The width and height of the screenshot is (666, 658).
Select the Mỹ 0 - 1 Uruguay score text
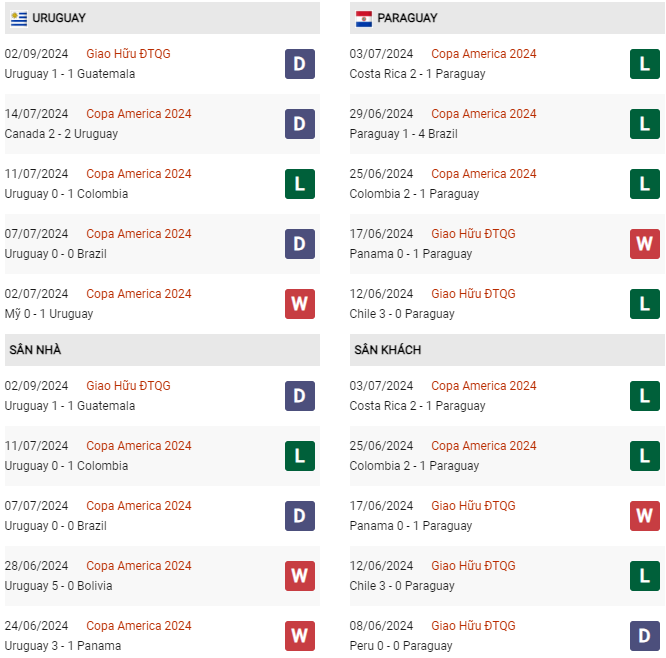(x=49, y=314)
